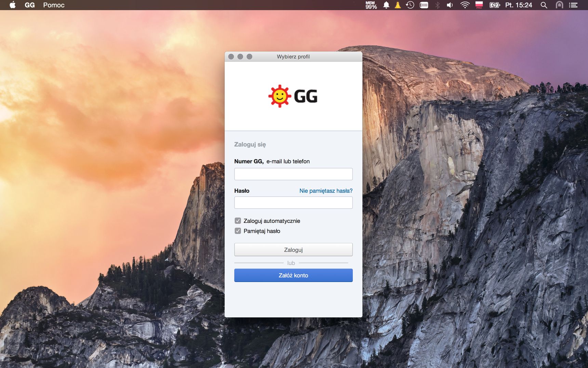Viewport: 588px width, 368px height.
Task: Open the Time Machine menu bar icon
Action: (410, 5)
